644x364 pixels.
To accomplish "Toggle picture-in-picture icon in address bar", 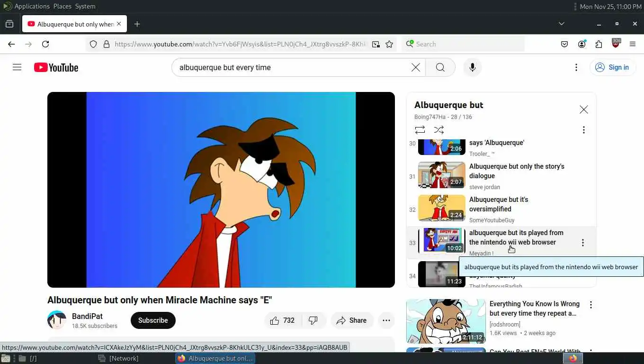I will pyautogui.click(x=376, y=44).
